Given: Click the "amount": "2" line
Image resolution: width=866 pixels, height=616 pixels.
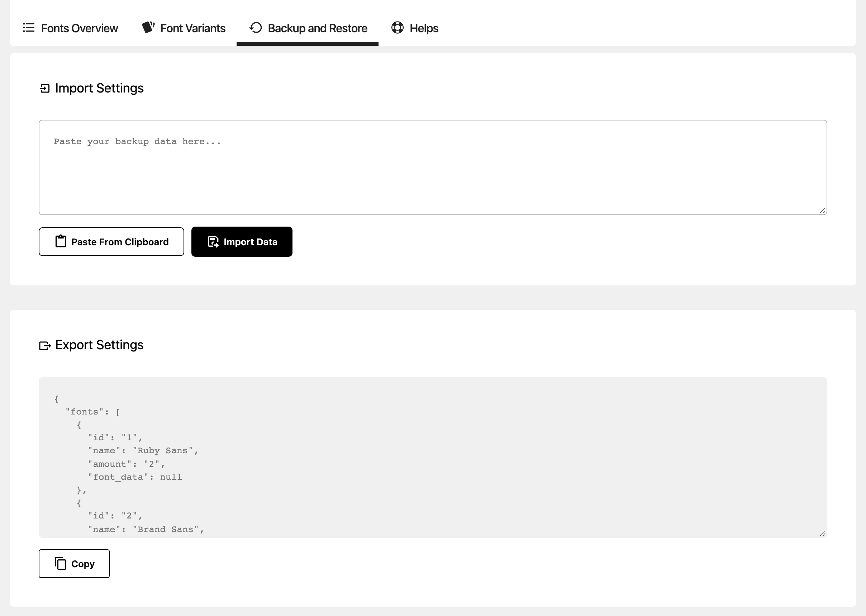Looking at the screenshot, I should (x=126, y=464).
